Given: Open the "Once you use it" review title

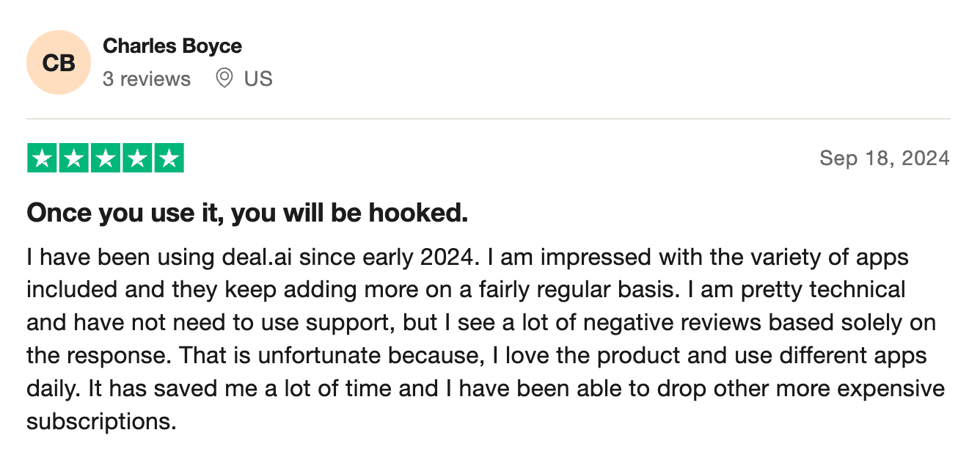Looking at the screenshot, I should (247, 214).
